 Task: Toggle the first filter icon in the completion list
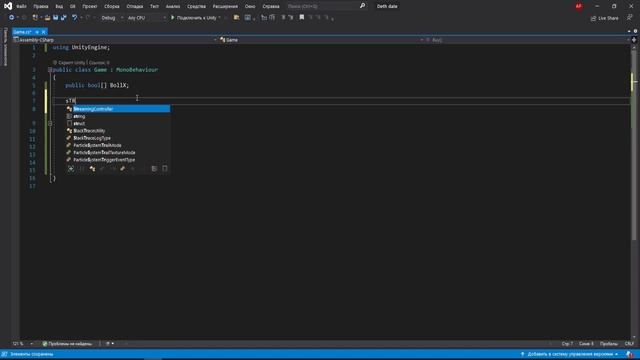click(x=71, y=169)
